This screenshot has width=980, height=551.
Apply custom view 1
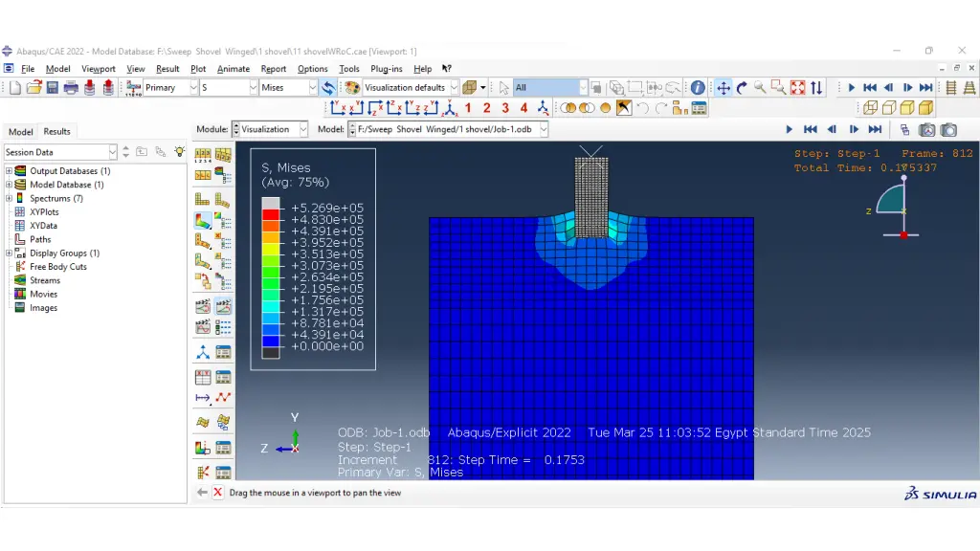click(467, 109)
